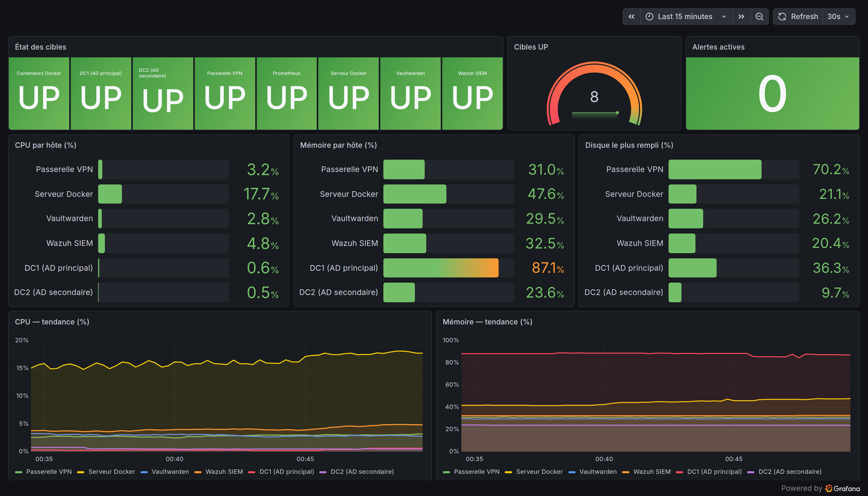Select the Prometheus UP status tile
Screen dimensions: 868x496
(x=286, y=93)
